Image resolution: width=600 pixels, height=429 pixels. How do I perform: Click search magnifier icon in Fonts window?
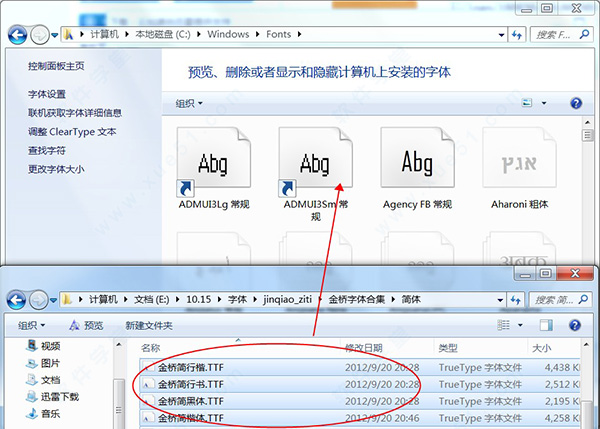click(x=584, y=34)
